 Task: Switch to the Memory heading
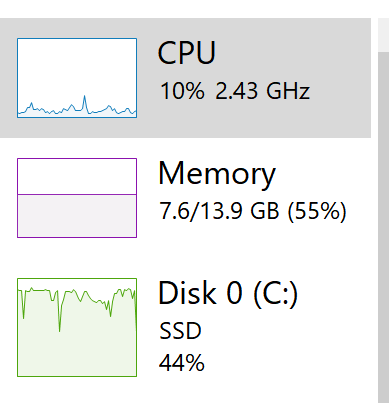[x=217, y=173]
